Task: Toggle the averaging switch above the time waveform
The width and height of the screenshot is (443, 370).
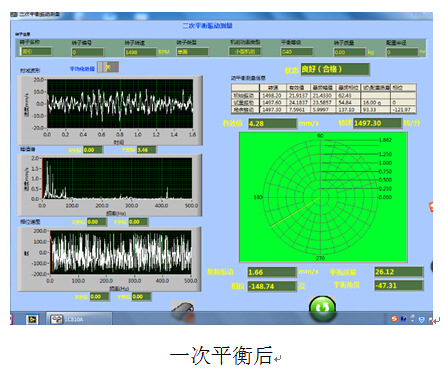Action: pyautogui.click(x=108, y=67)
